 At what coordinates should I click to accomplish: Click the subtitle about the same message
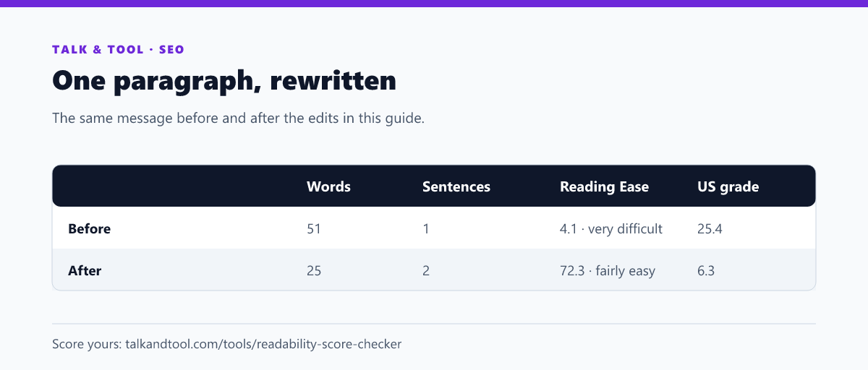pyautogui.click(x=238, y=118)
